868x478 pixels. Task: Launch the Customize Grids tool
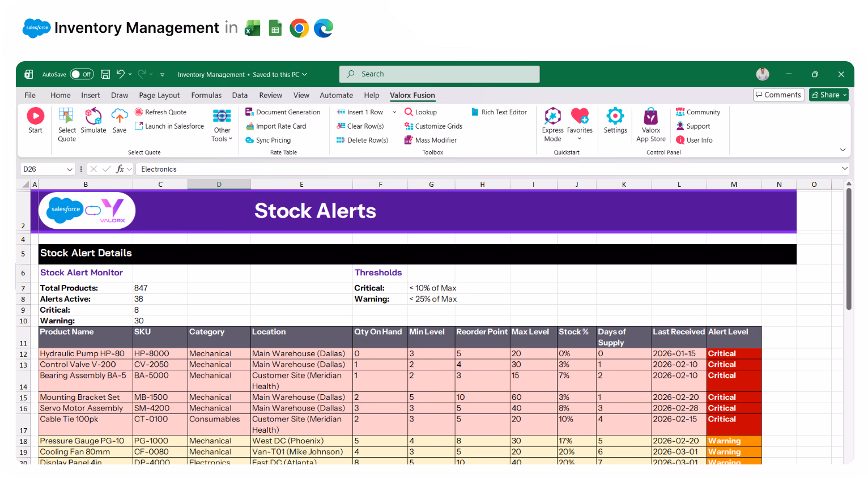[433, 126]
